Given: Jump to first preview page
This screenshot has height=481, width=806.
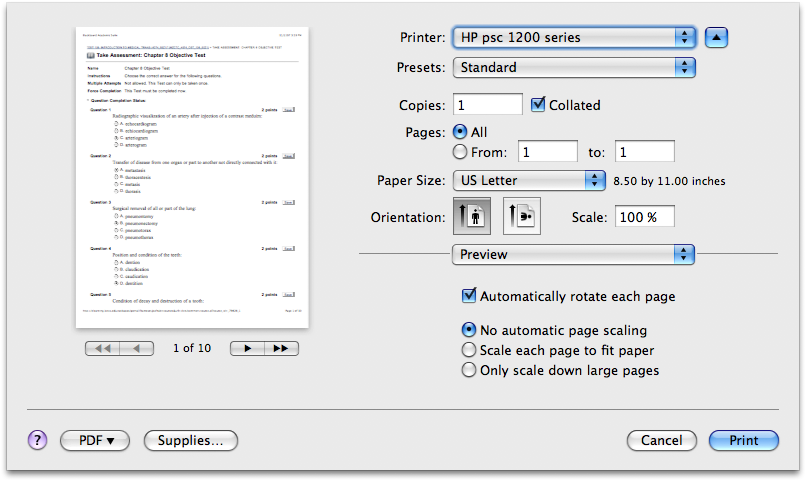Looking at the screenshot, I should (102, 348).
